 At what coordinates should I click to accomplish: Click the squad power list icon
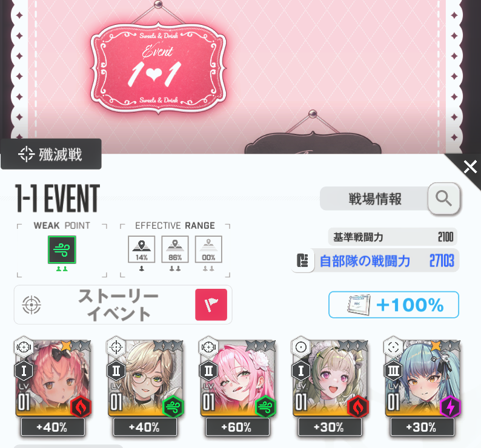[x=302, y=261]
